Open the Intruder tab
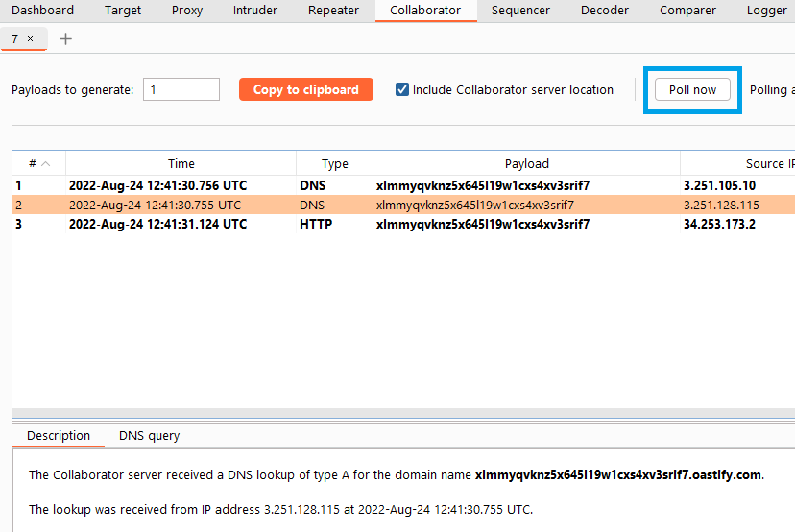 point(254,11)
